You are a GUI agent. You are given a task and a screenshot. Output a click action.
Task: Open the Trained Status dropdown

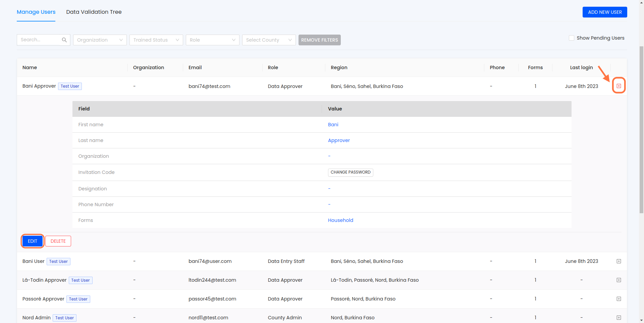[156, 40]
